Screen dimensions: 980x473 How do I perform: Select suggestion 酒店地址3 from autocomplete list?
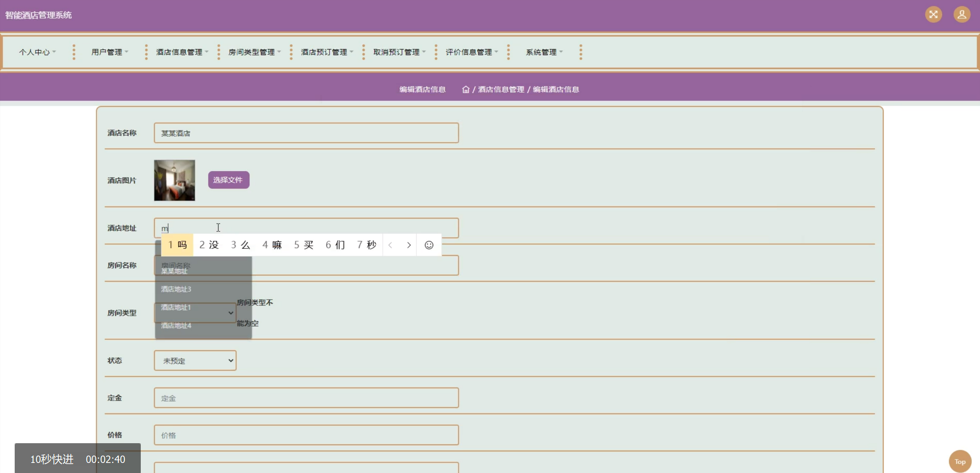click(176, 289)
